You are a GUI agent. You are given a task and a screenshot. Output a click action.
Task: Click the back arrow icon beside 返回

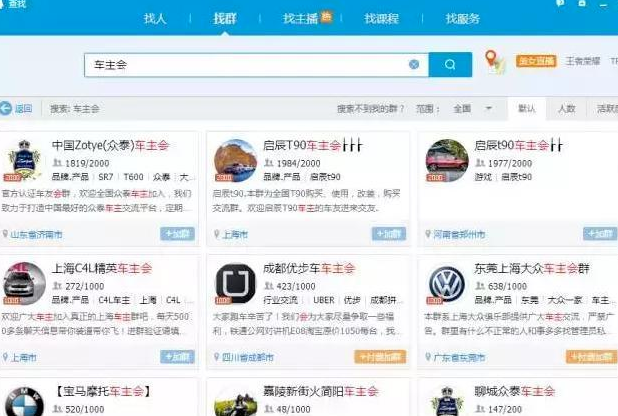tap(6, 108)
